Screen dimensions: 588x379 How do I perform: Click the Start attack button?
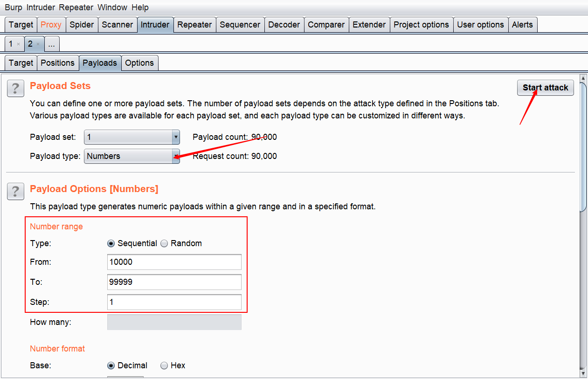546,88
